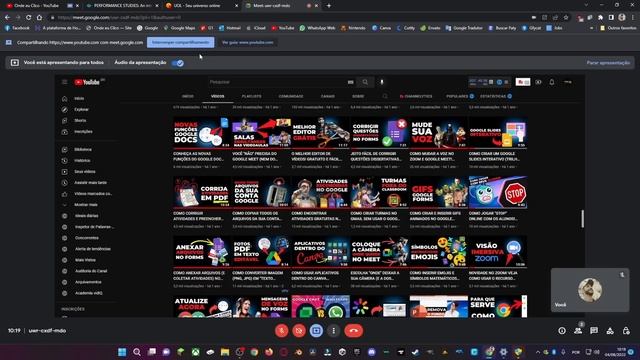Open the Sobre channel tab
Viewport: 640px width, 360px height.
click(x=358, y=96)
